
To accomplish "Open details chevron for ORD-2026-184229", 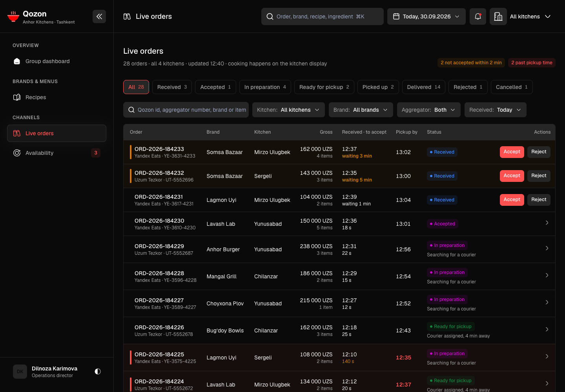I will 547,249.
